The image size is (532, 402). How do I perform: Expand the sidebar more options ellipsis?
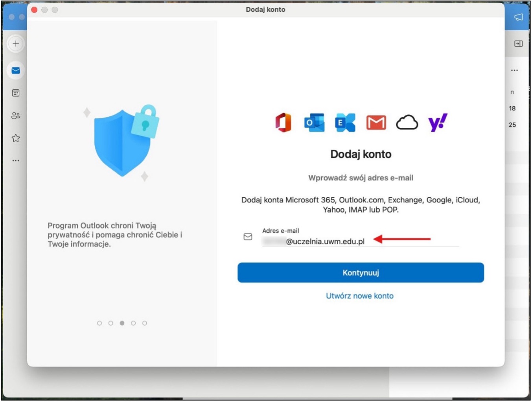coord(16,160)
